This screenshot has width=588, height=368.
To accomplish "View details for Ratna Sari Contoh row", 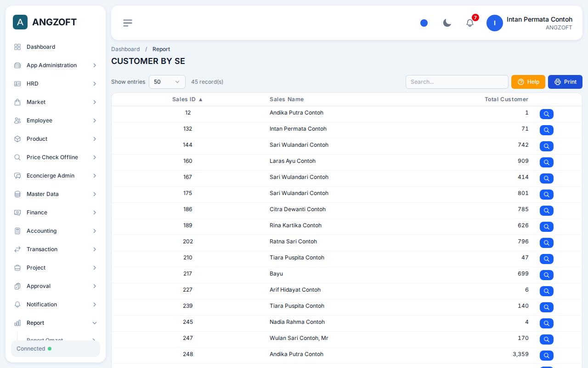I will pyautogui.click(x=547, y=243).
